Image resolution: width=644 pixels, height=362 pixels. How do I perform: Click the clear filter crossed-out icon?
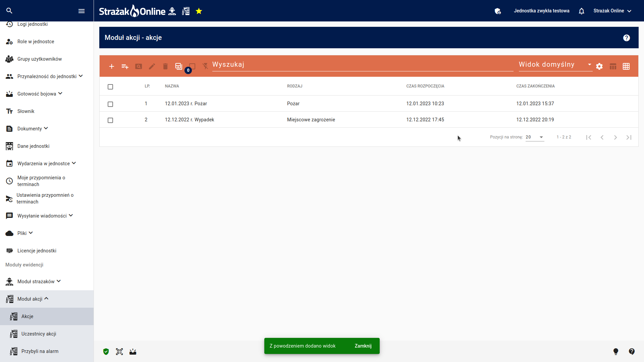pyautogui.click(x=205, y=66)
